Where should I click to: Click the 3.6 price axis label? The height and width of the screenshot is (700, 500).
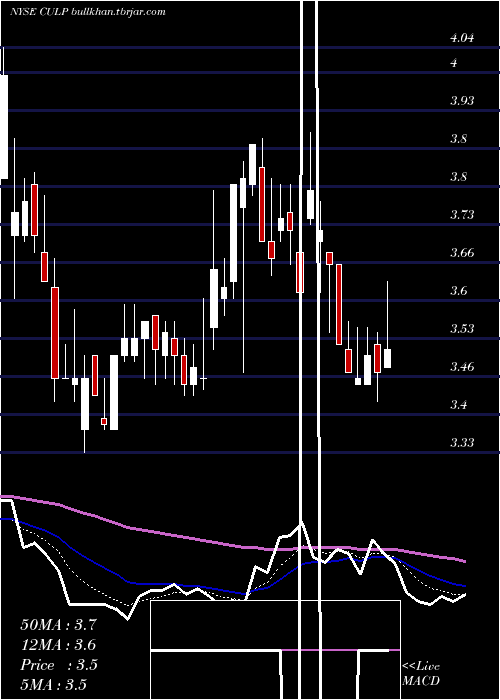[x=459, y=291]
